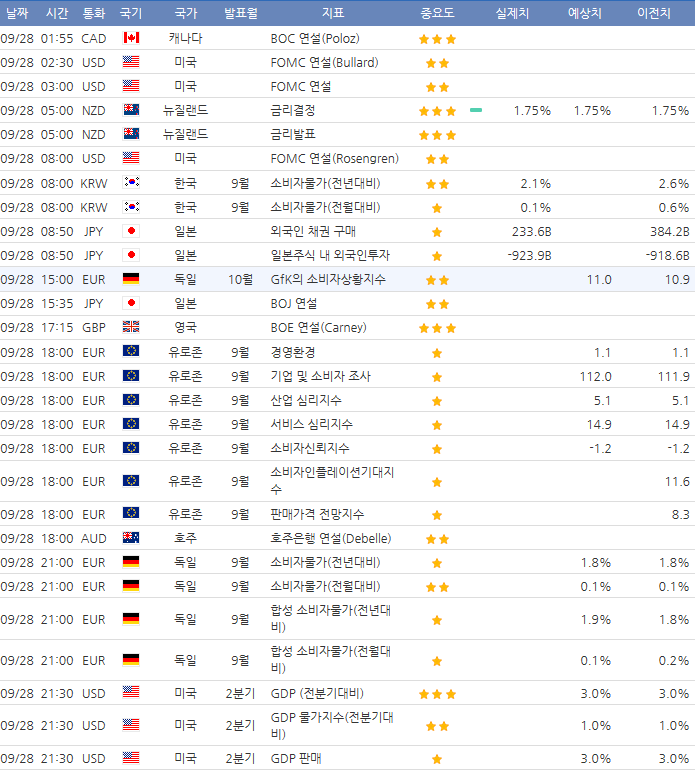Click the 국가 column header
Image resolution: width=695 pixels, height=772 pixels.
tap(186, 13)
